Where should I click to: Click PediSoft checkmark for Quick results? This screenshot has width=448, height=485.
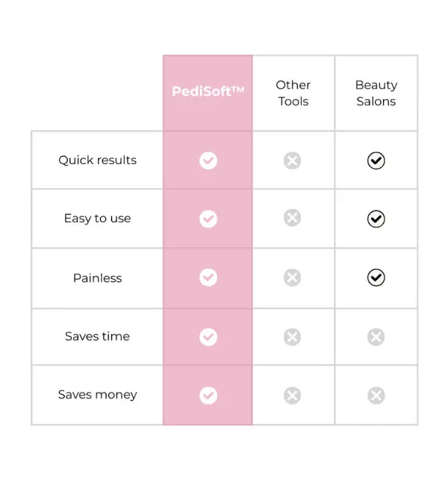coord(208,160)
